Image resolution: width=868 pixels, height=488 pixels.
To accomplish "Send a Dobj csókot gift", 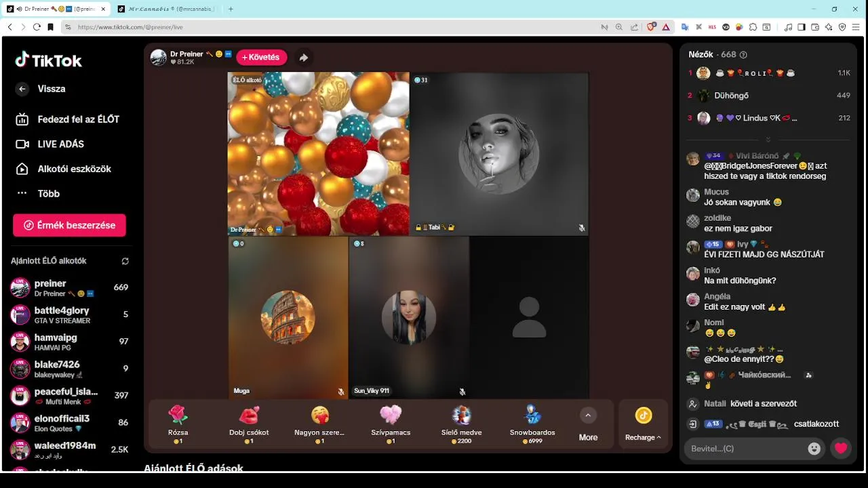I will (249, 424).
